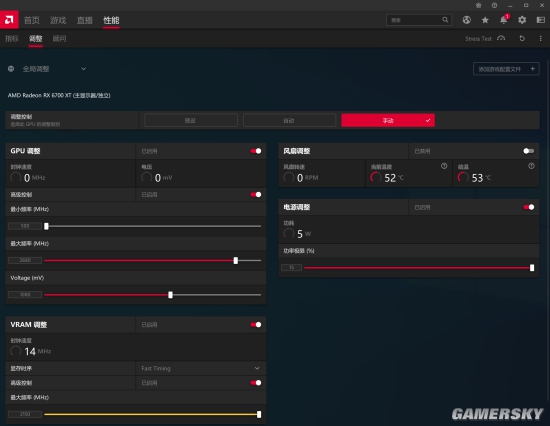
Task: Disable the GPU 调整 toggle
Action: pos(256,151)
